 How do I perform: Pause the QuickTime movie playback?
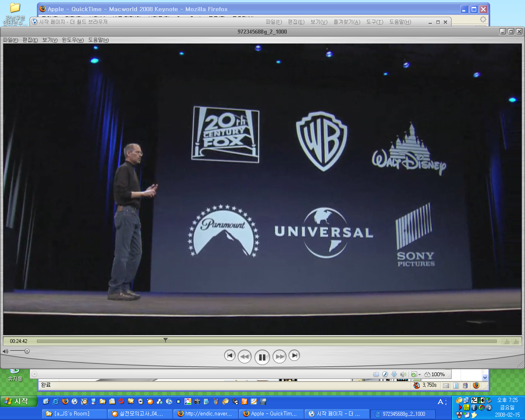click(262, 357)
